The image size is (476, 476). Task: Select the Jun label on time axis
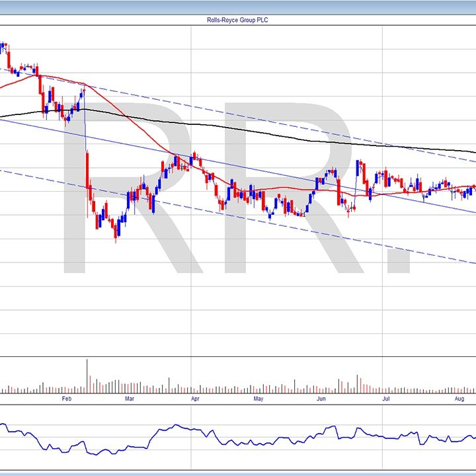coord(321,399)
